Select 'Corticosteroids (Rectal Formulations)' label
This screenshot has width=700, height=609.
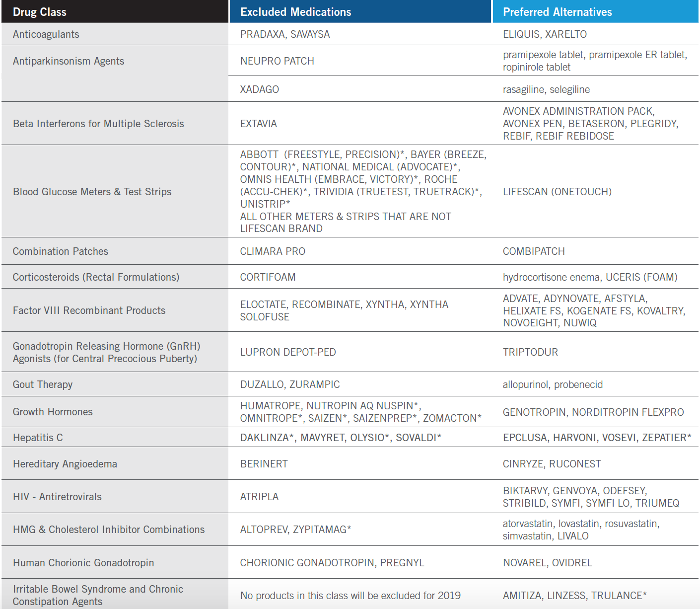click(x=96, y=277)
